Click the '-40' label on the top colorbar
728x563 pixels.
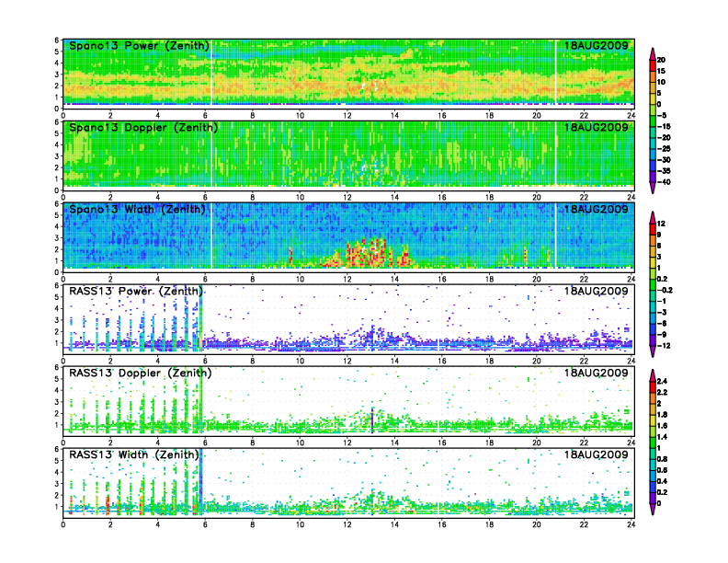tap(664, 182)
